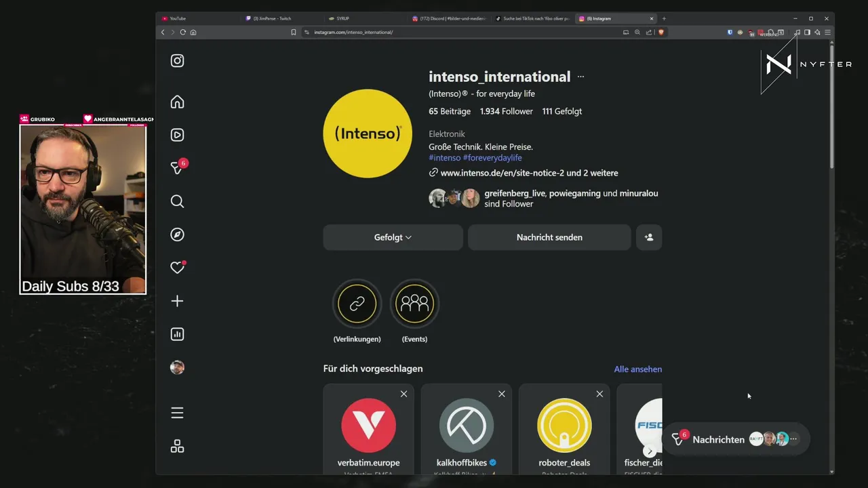Open Leo AI assistant icon
Image resolution: width=868 pixels, height=488 pixels.
(817, 32)
